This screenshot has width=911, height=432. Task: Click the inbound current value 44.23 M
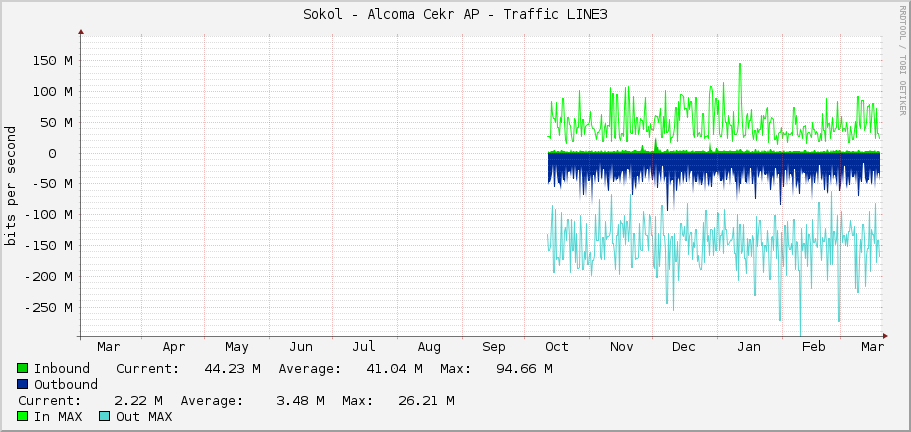coord(232,369)
